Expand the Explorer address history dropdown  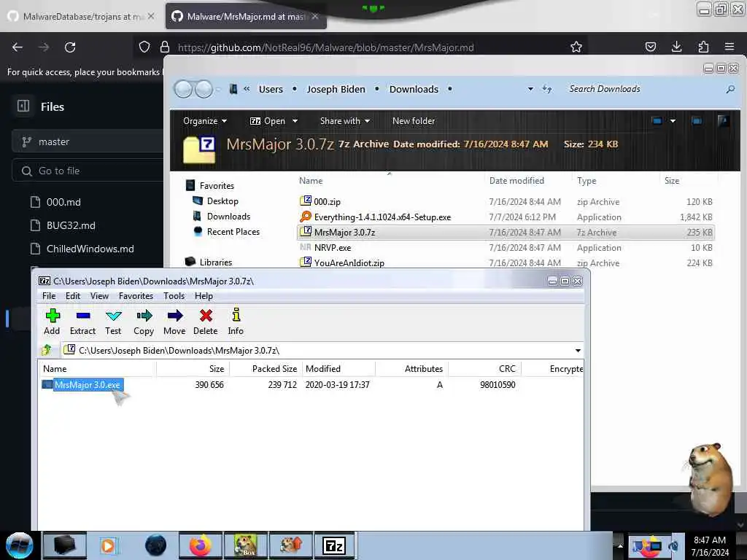pos(530,89)
